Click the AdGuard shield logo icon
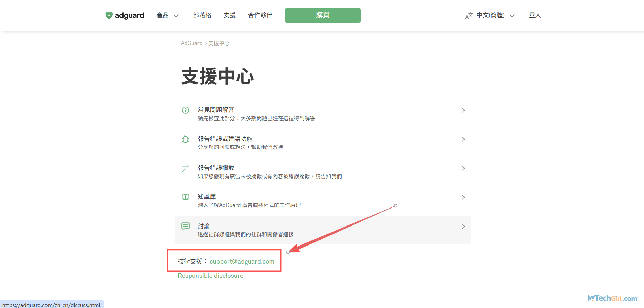The height and width of the screenshot is (308, 644). point(109,15)
